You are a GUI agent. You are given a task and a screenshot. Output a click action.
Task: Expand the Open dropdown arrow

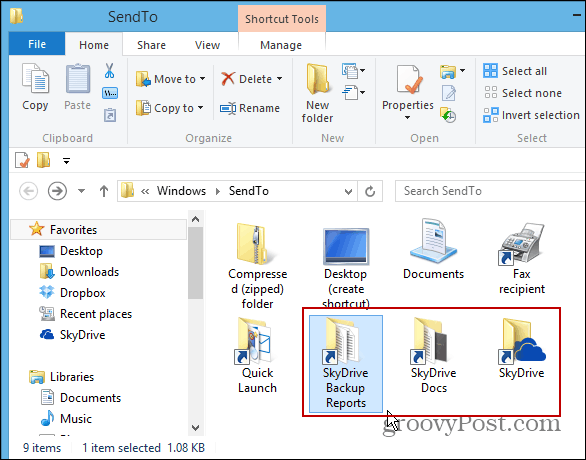click(x=462, y=70)
